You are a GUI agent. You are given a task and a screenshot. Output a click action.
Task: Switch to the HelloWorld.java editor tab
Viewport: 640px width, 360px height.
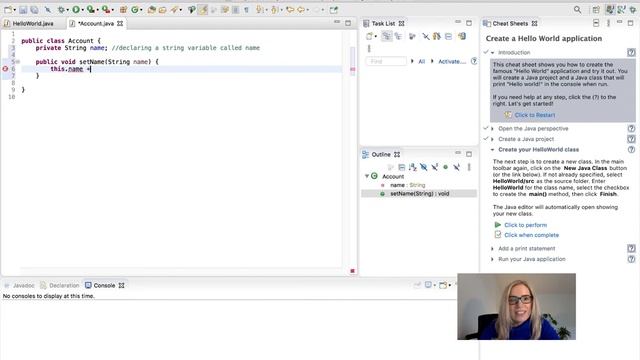click(33, 24)
